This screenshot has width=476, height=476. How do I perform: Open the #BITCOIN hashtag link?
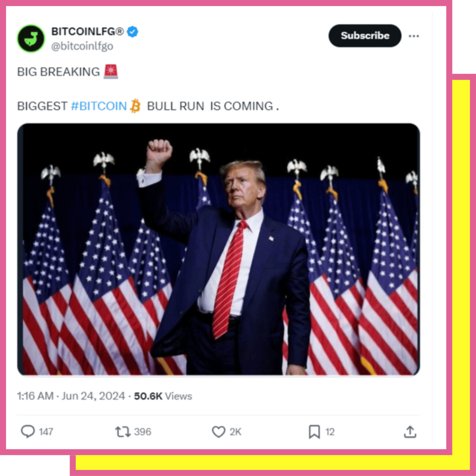(x=99, y=106)
